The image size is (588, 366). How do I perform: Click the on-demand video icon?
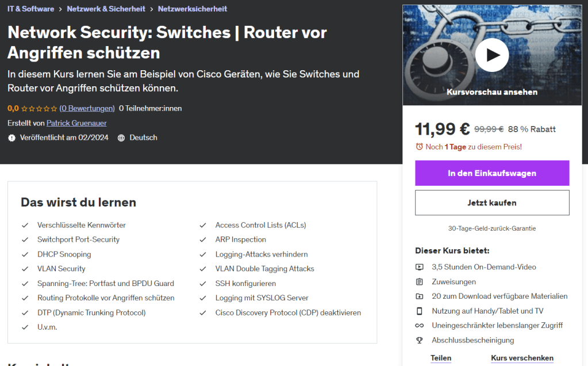[420, 267]
